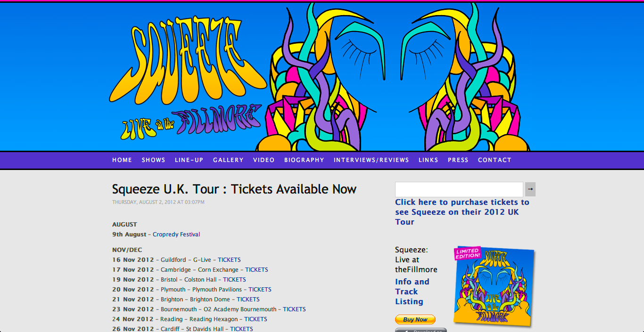
Task: Open INTERVIEWS/REVIEWS in the nav bar
Action: [x=372, y=160]
